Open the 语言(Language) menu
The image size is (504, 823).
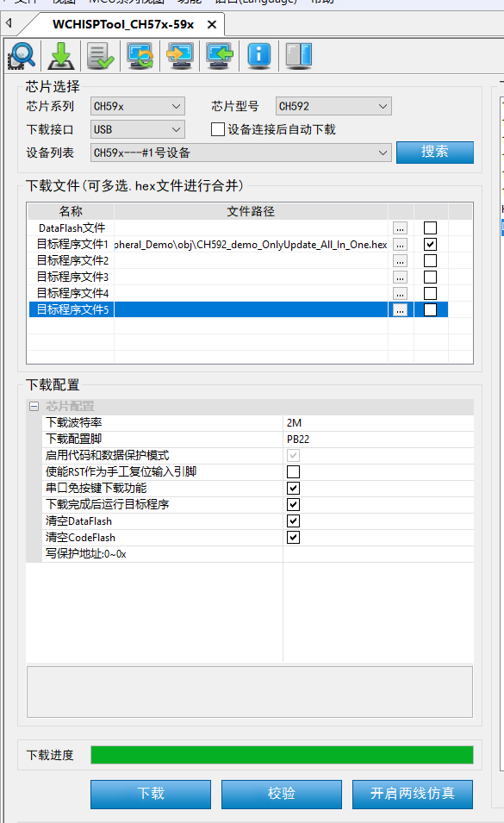(x=256, y=2)
